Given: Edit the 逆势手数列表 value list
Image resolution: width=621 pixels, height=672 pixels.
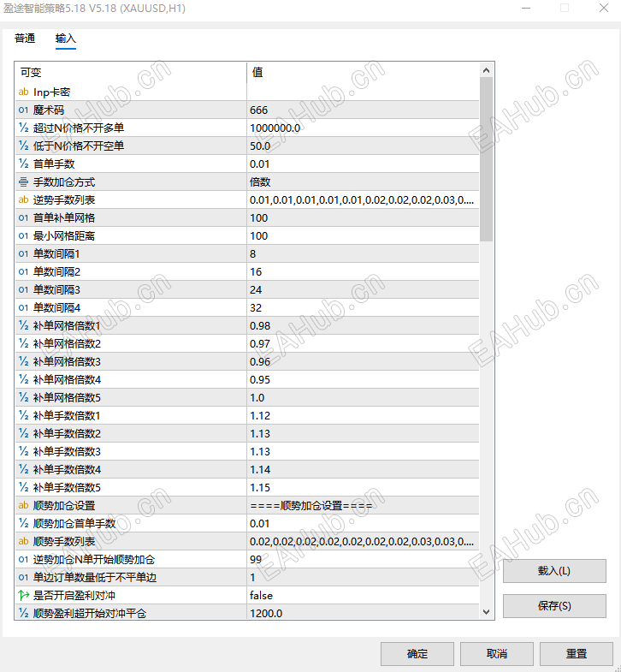Looking at the screenshot, I should [364, 200].
